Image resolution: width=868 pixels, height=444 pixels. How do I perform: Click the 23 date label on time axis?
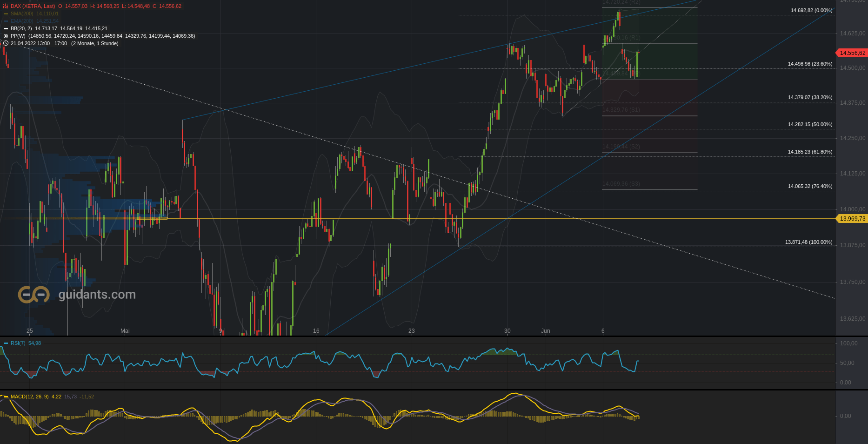[x=412, y=331]
